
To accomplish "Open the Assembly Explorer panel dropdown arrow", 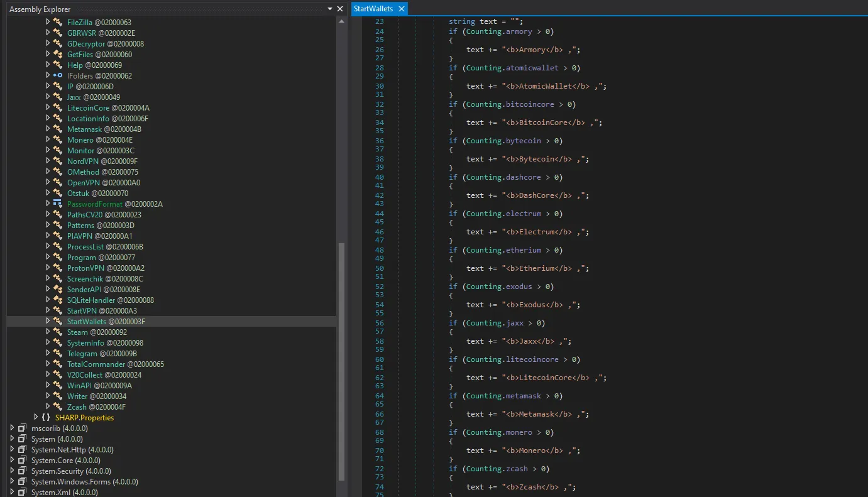I will pos(330,9).
